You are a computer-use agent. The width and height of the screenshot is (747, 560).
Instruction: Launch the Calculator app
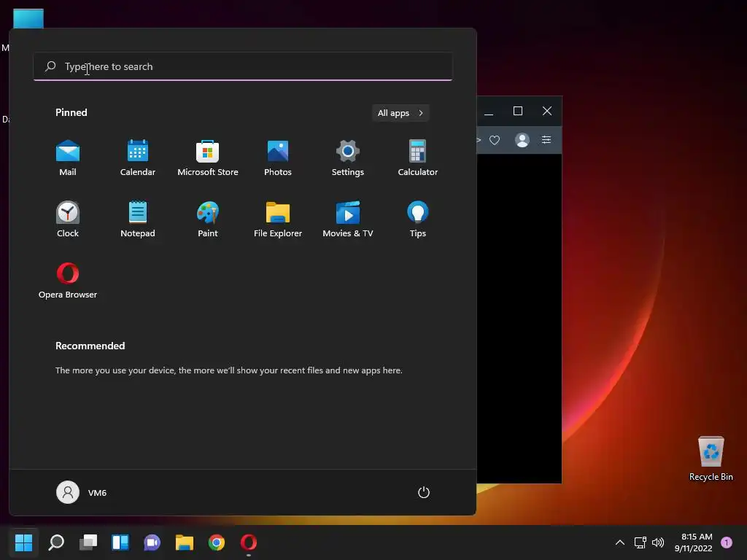418,158
